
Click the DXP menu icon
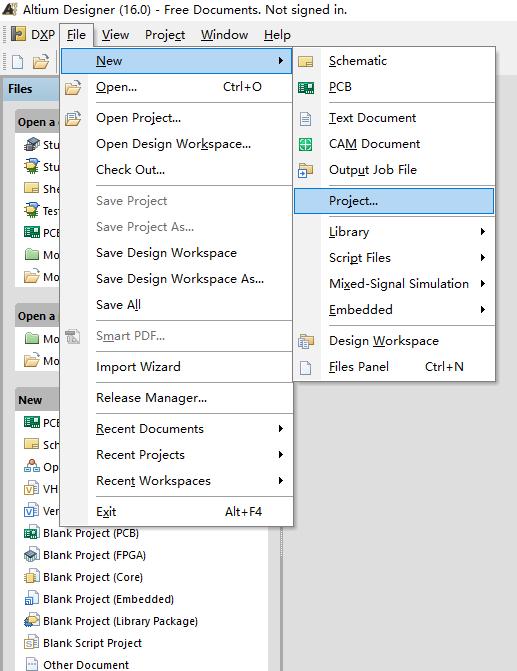(x=18, y=34)
